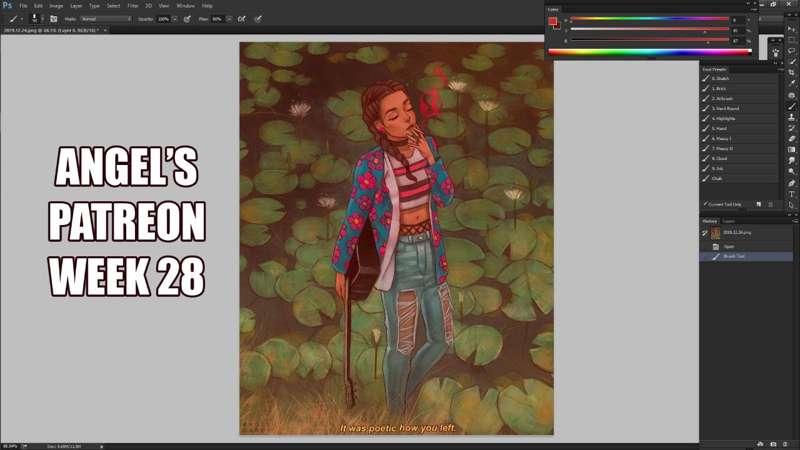Select the Pen tool

(791, 183)
